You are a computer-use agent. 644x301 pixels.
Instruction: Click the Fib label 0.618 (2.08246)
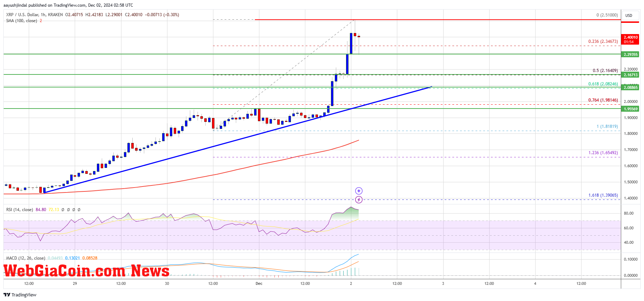603,84
